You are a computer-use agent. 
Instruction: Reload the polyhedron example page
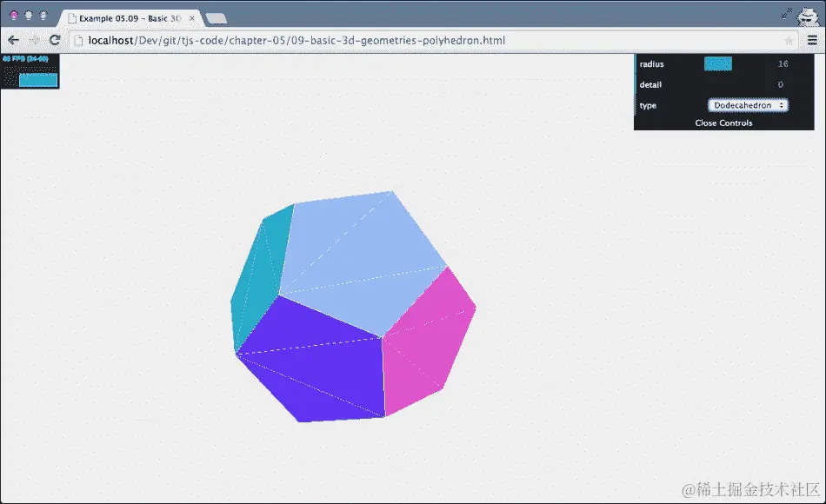click(x=55, y=39)
